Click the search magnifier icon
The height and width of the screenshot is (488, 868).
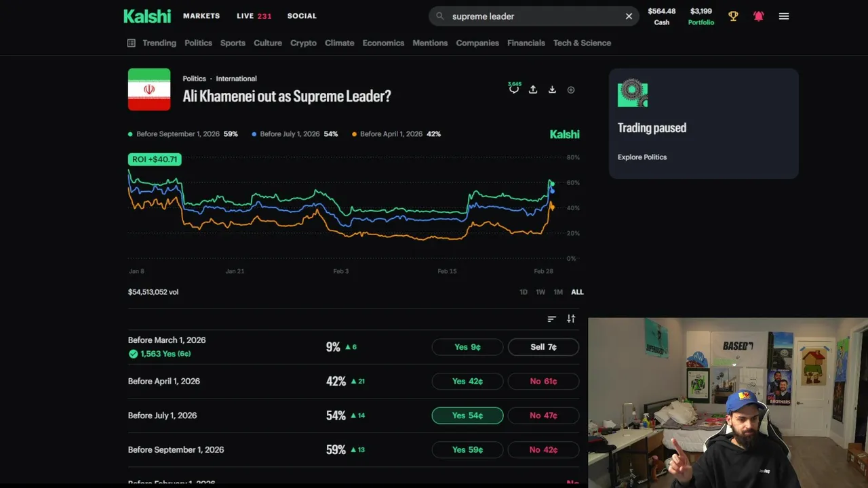(440, 16)
